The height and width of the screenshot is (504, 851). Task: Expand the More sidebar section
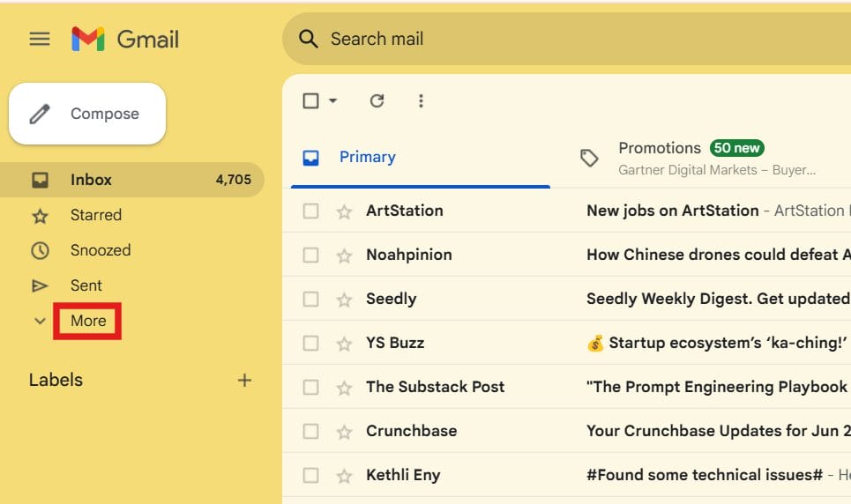pos(88,321)
